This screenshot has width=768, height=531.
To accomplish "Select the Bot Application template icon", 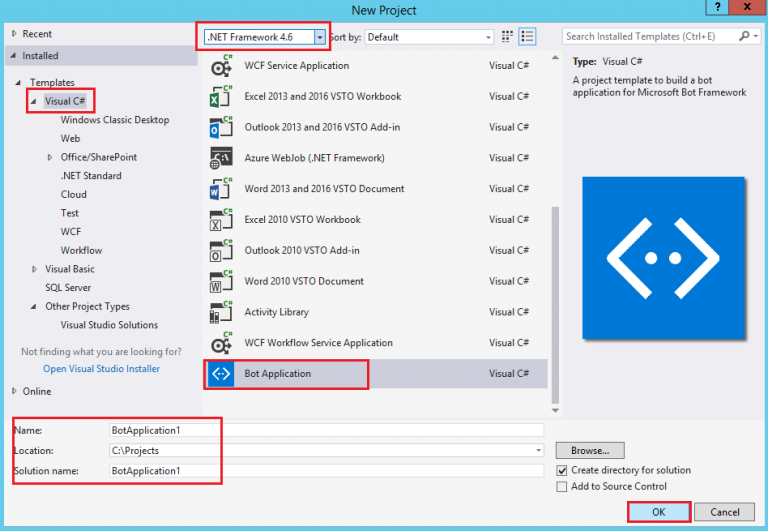I will 220,374.
